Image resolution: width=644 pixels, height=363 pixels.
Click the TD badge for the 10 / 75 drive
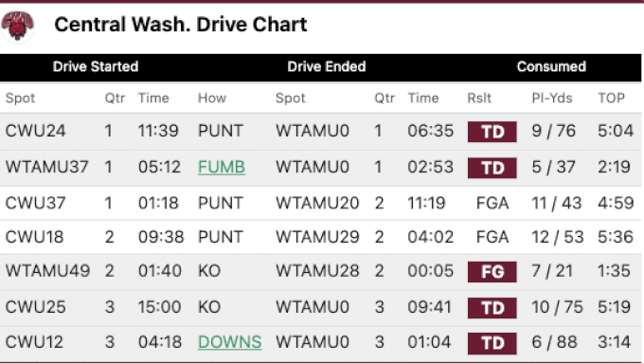tap(492, 308)
